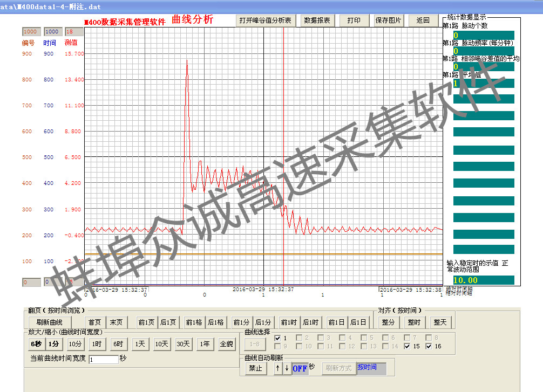The image size is (543, 392).
Task: Click the 返回 return button
Action: [x=423, y=20]
